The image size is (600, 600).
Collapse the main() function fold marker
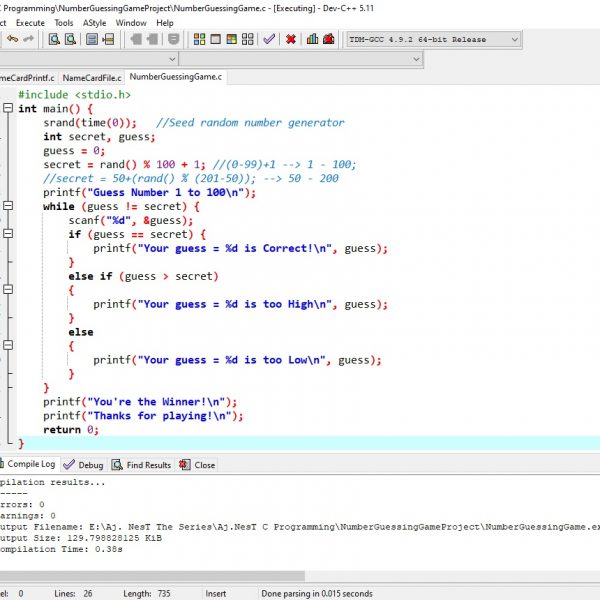point(7,109)
